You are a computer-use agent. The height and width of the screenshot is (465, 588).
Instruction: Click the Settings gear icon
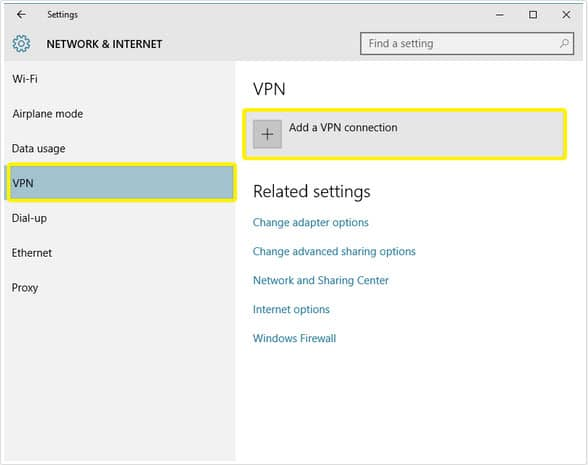pos(21,44)
